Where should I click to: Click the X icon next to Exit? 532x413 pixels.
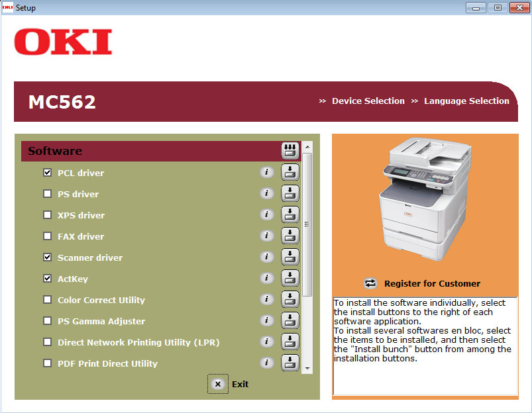point(218,384)
